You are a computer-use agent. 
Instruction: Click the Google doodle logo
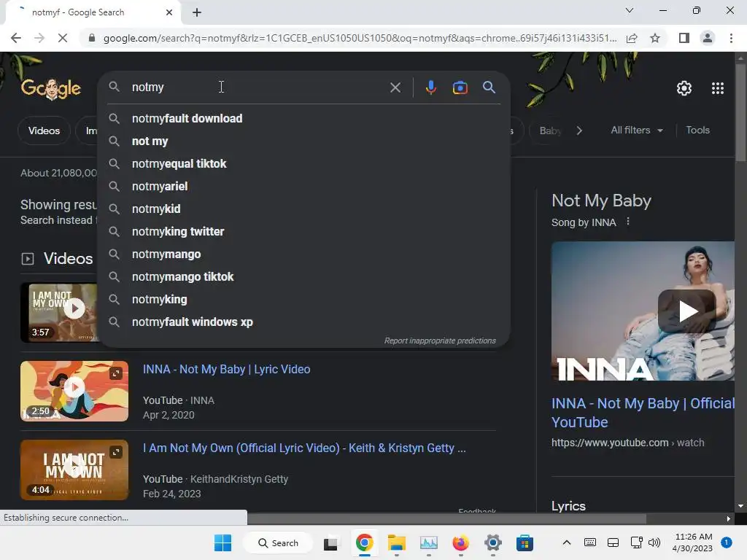click(51, 88)
